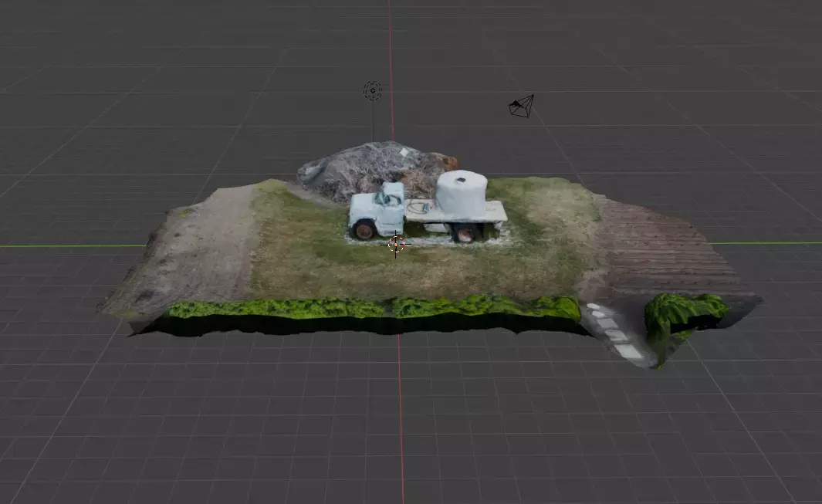
Task: Click the white water tank on the truck bed
Action: [462, 194]
